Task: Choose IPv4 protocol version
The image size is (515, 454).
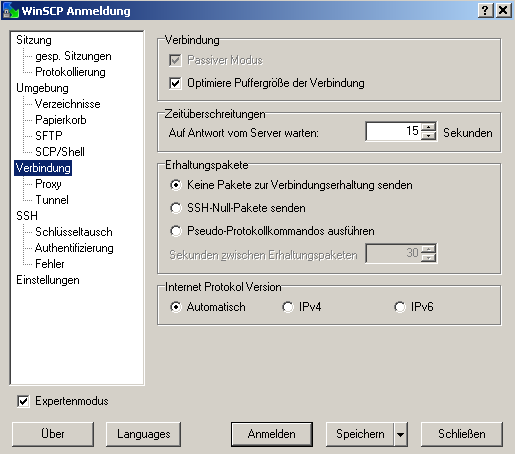Action: click(x=288, y=307)
